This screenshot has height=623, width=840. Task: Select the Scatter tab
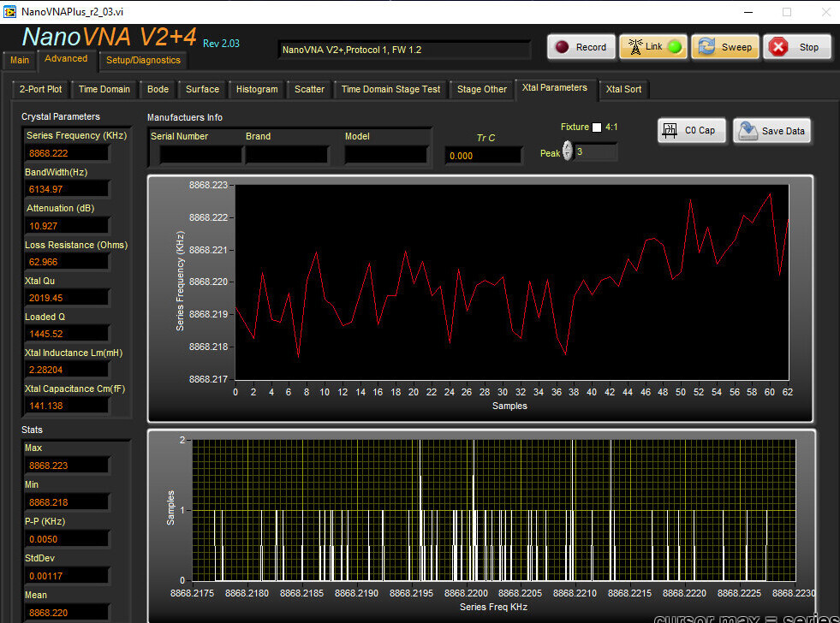coord(310,89)
